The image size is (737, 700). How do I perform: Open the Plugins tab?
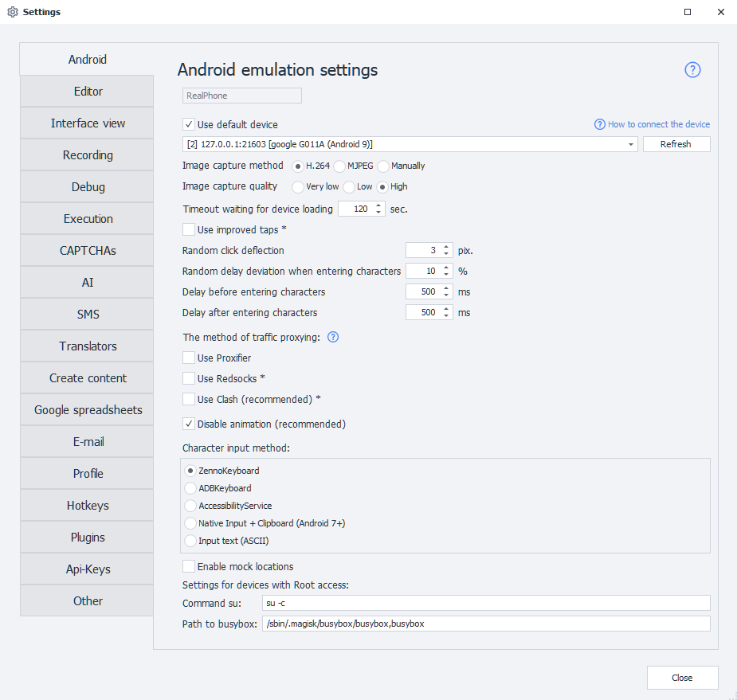tap(88, 538)
